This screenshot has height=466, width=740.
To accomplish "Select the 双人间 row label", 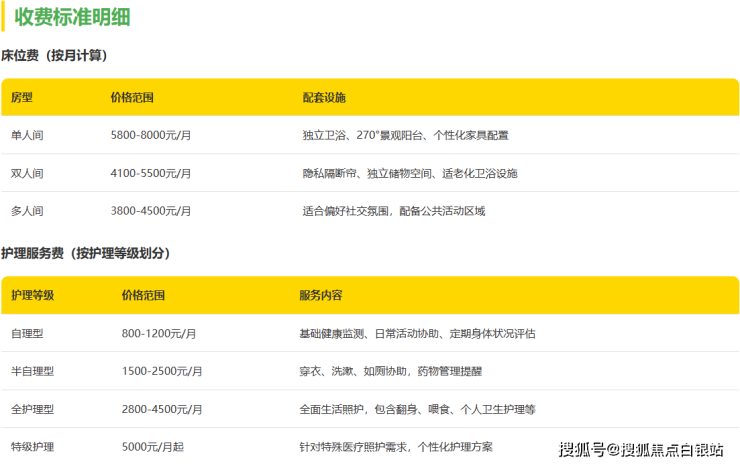I will pyautogui.click(x=27, y=173).
